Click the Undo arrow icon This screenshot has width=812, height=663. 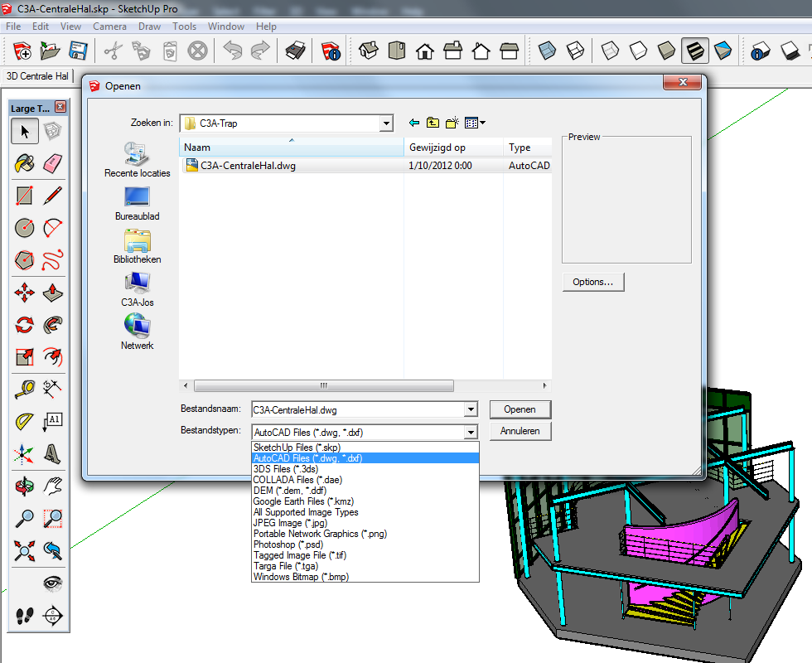233,51
